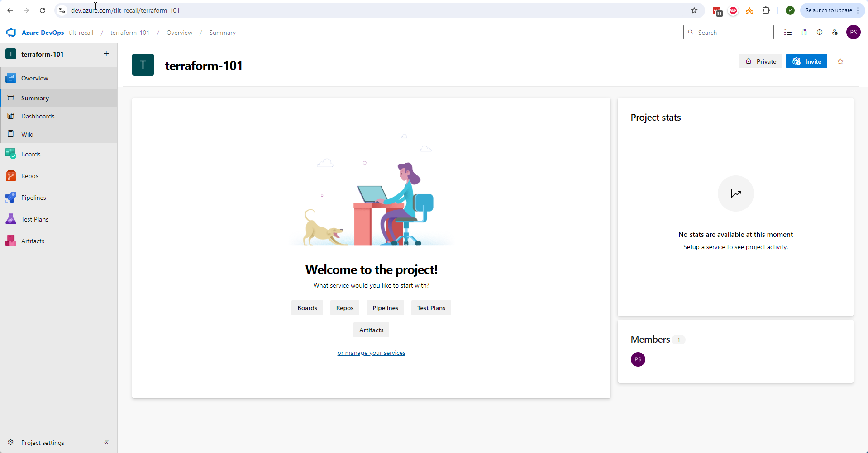Image resolution: width=868 pixels, height=453 pixels.
Task: Open Artifacts from the sidebar
Action: tap(33, 241)
